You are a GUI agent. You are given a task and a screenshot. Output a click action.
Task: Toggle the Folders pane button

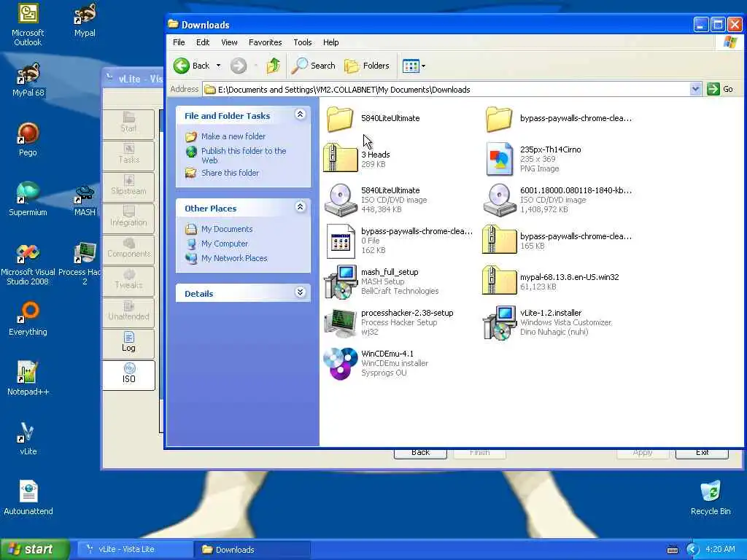(x=367, y=66)
